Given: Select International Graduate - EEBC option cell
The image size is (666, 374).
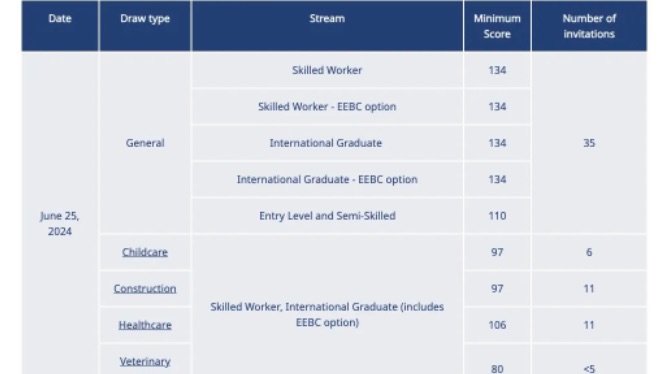Looking at the screenshot, I should 327,180.
